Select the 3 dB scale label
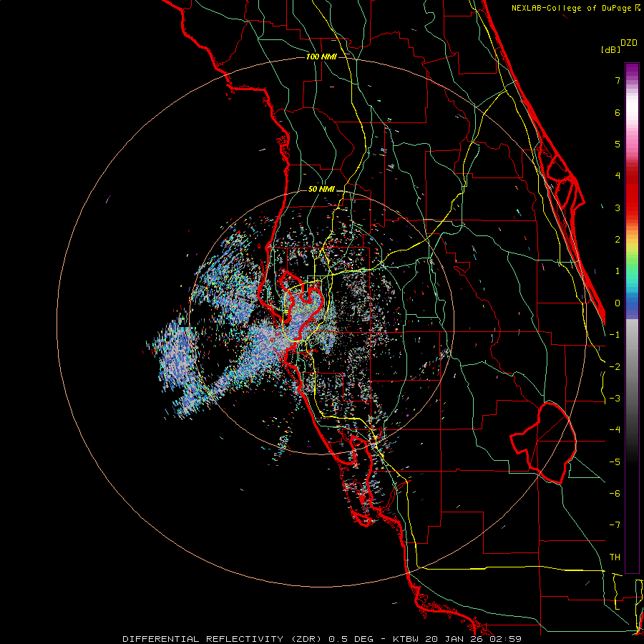This screenshot has width=644, height=644. pos(618,208)
